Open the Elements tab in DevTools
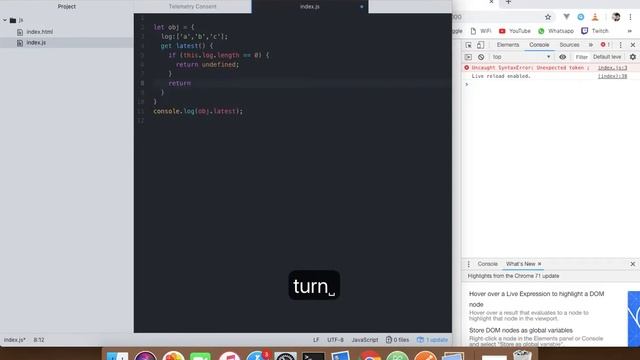The image size is (640, 360). coord(508,45)
